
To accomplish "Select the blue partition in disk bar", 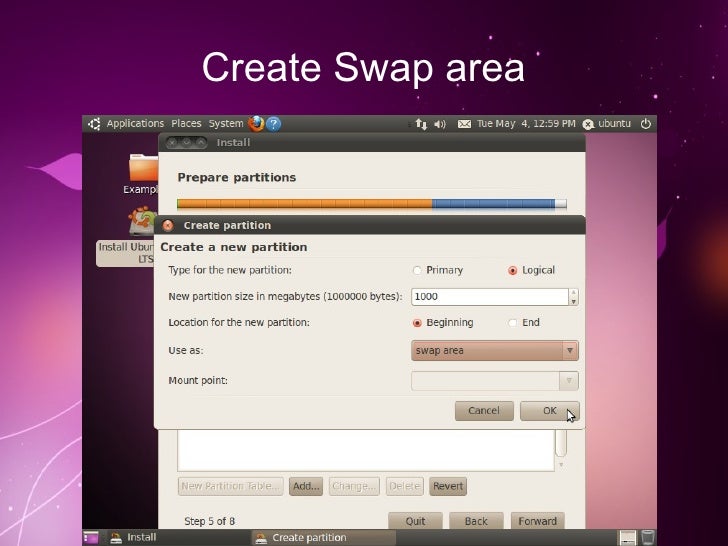I will coord(493,204).
